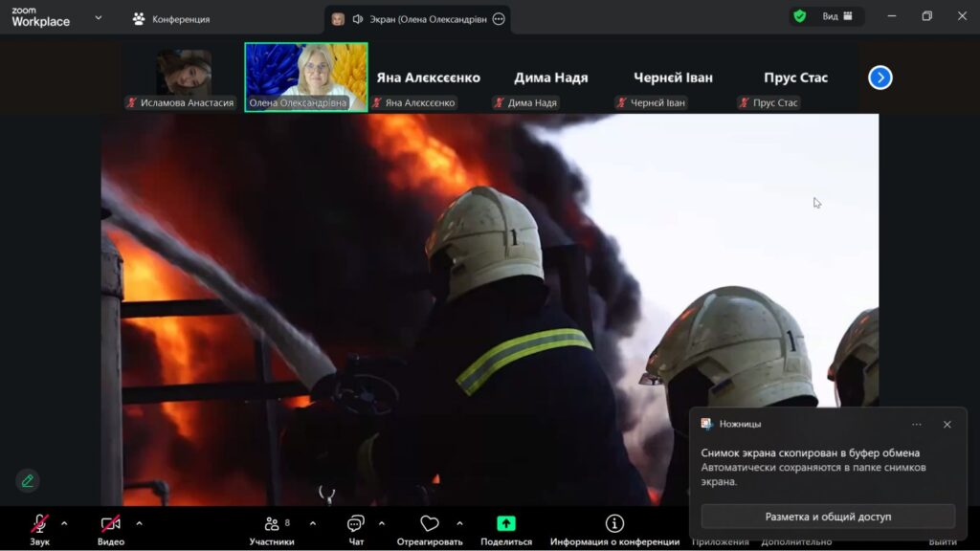Open the Чат chat panel
Image resolution: width=980 pixels, height=551 pixels.
(x=356, y=524)
